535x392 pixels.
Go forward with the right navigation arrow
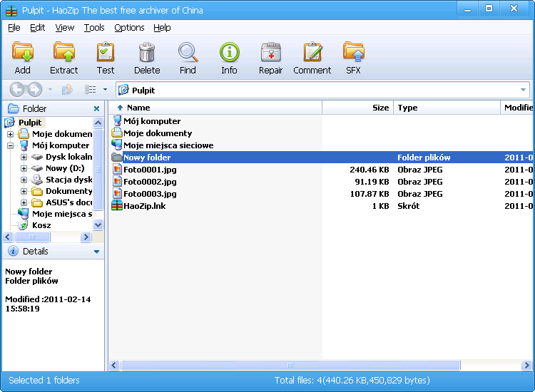pos(35,90)
